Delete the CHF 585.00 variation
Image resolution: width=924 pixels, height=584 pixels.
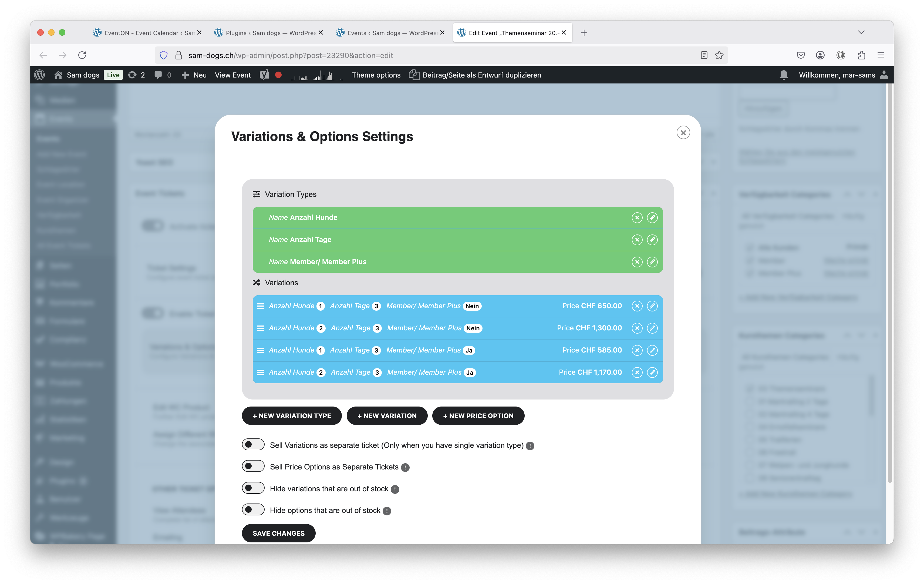pos(637,350)
